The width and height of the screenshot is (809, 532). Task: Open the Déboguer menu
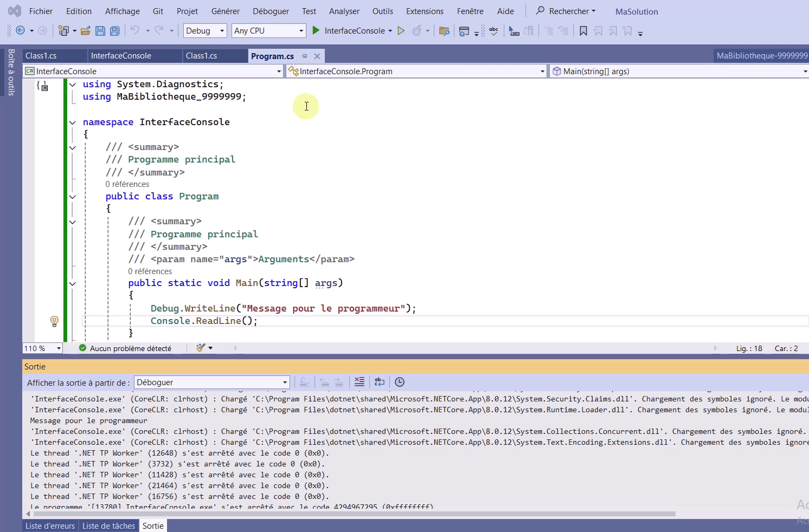click(x=271, y=11)
